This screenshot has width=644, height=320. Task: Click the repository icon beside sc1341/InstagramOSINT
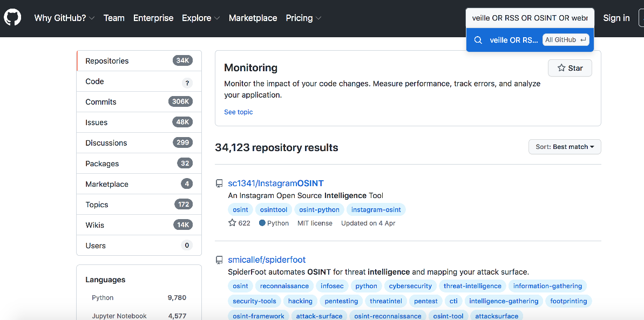[x=219, y=183]
